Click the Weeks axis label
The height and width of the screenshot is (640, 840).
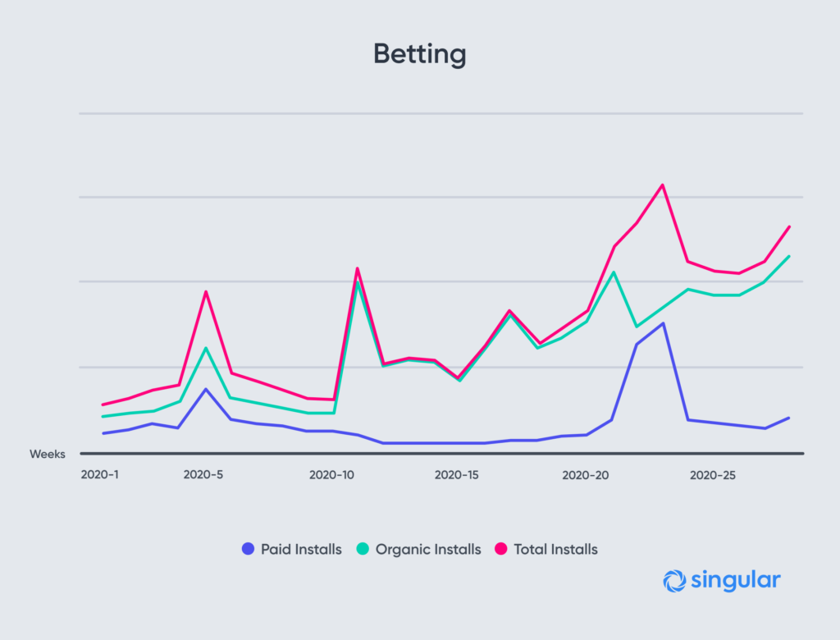(47, 454)
